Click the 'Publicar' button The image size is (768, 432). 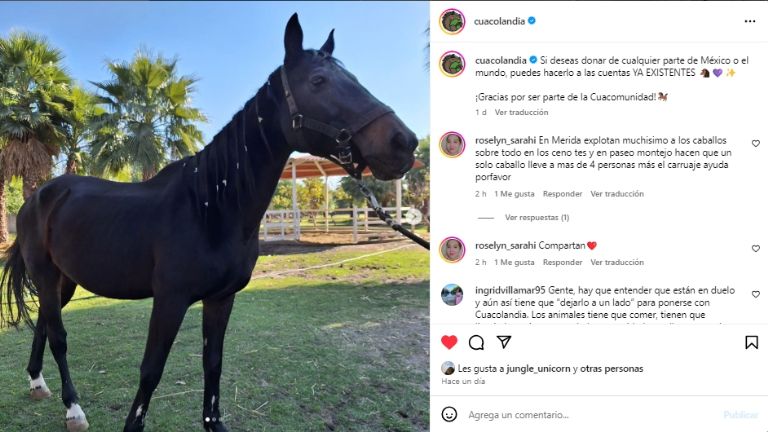click(741, 415)
